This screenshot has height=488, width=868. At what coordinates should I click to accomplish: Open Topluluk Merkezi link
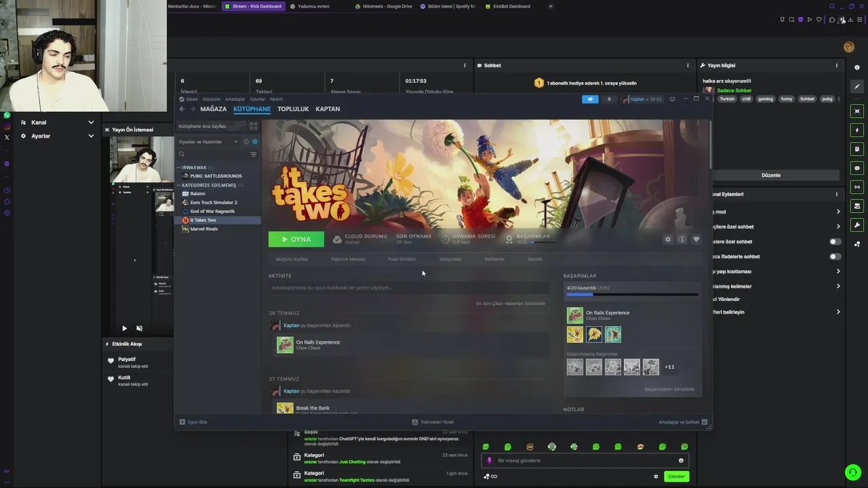pos(348,259)
